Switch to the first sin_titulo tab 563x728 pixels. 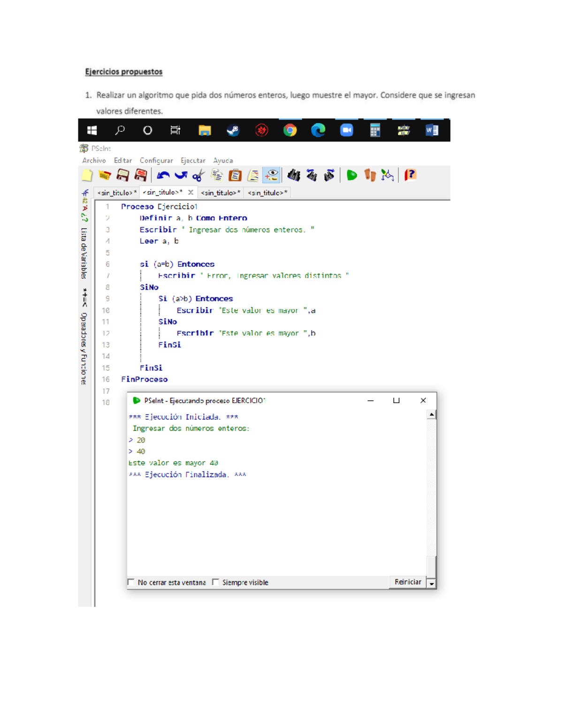(116, 193)
